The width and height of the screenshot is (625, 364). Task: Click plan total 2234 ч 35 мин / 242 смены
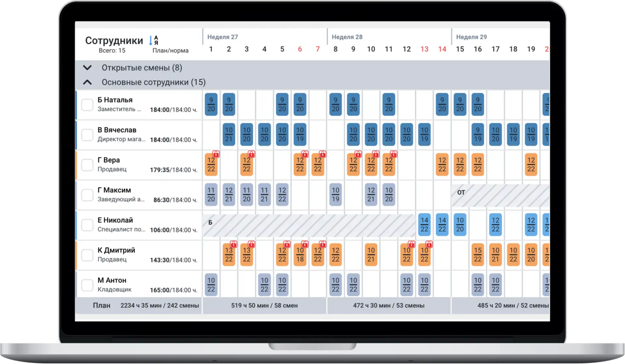[x=160, y=306]
